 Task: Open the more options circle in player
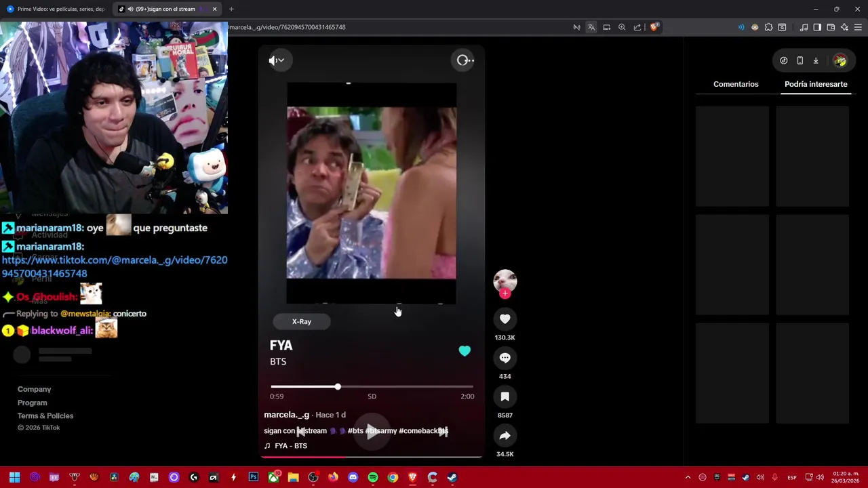pos(465,60)
